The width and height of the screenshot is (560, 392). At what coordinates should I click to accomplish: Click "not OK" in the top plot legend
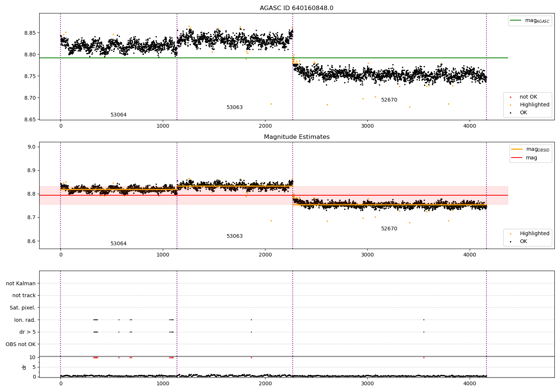coord(528,97)
